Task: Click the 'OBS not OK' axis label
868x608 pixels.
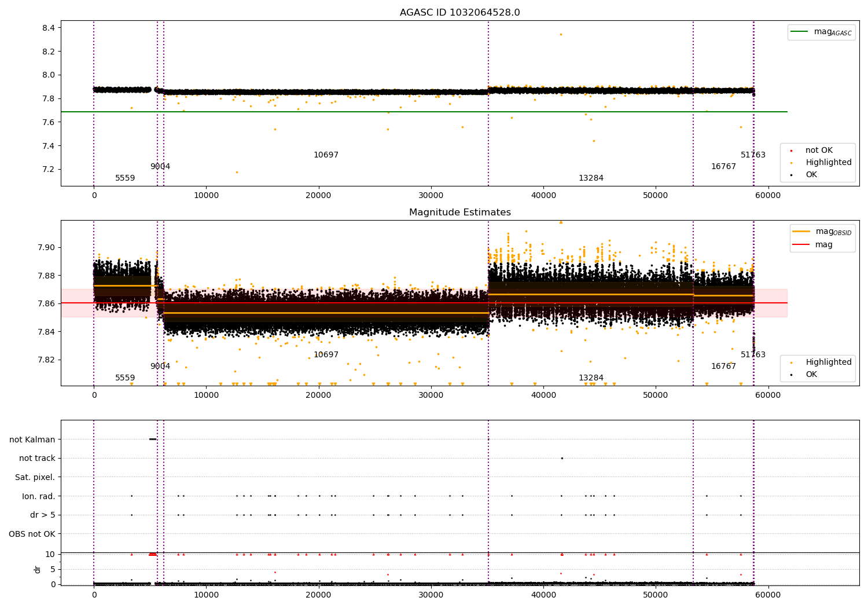Action: (32, 534)
